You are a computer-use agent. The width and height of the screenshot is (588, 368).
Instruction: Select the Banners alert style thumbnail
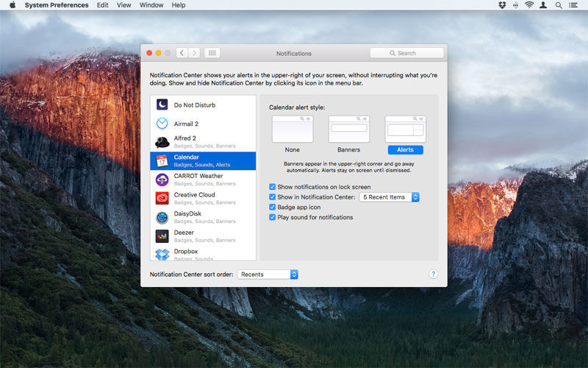tap(348, 130)
